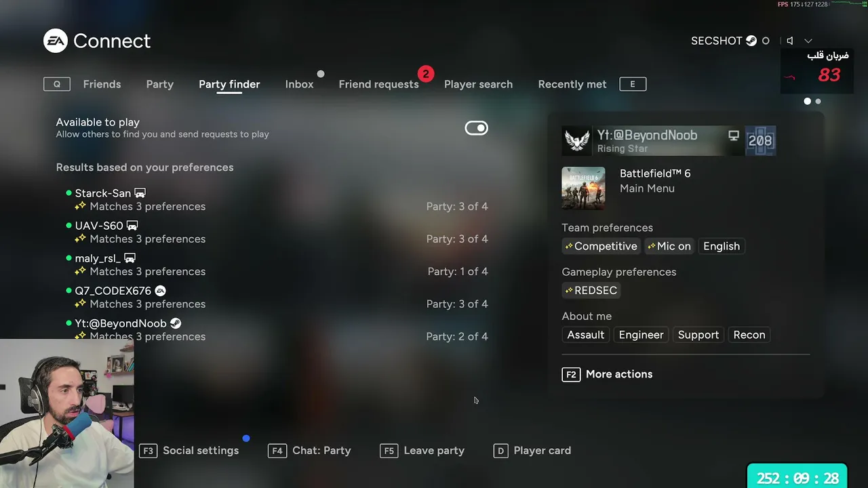
Task: Click the red badge on Friend requests
Action: pos(426,73)
